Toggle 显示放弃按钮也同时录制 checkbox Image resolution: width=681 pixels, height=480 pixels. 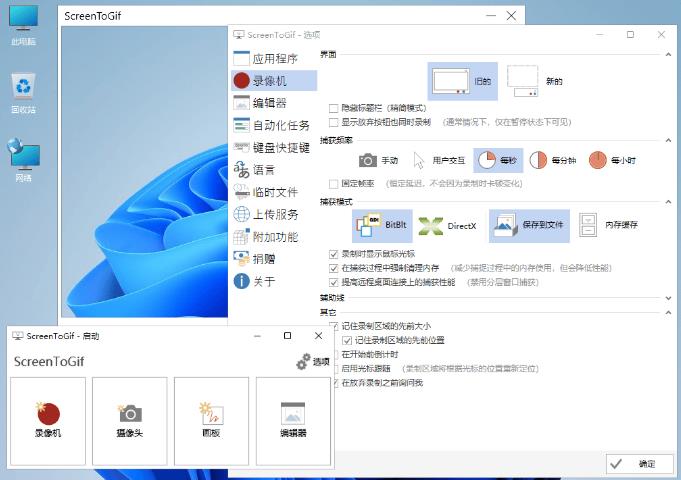pos(334,122)
